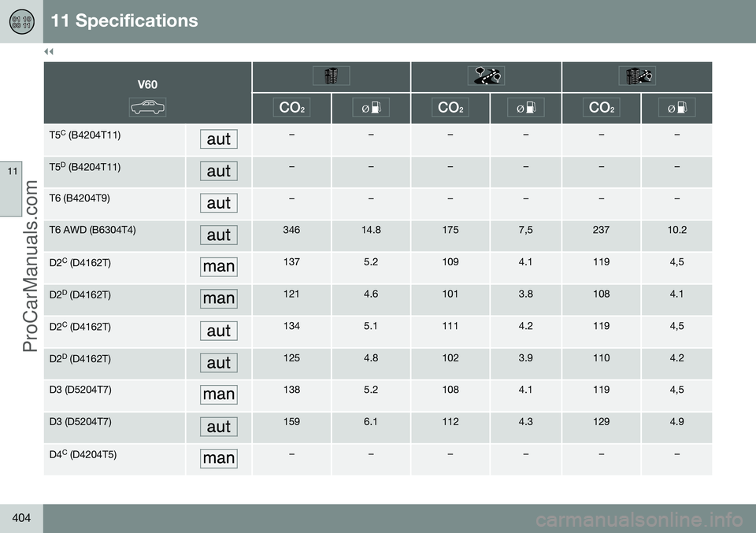Image resolution: width=756 pixels, height=533 pixels.
Task: Click the aut badge beside CO2 value 134
Action: [219, 331]
